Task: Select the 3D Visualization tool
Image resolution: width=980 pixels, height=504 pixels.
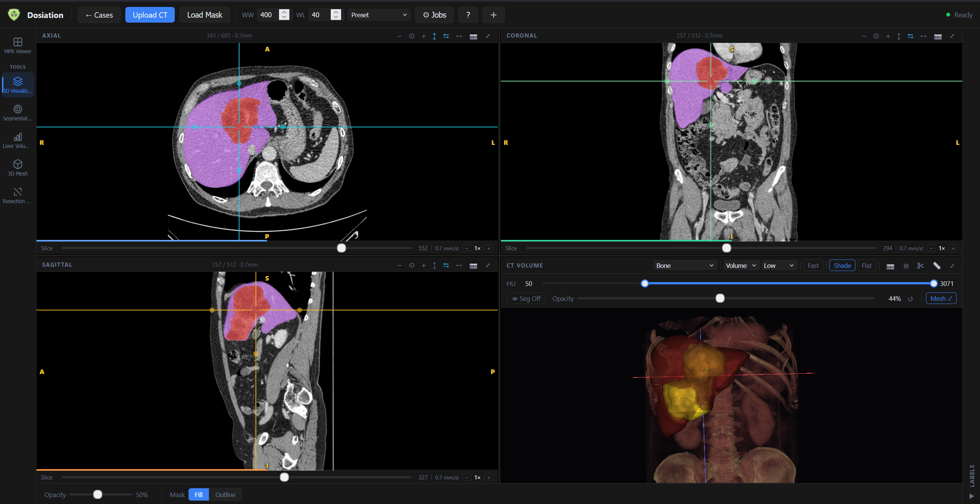Action: 18,85
